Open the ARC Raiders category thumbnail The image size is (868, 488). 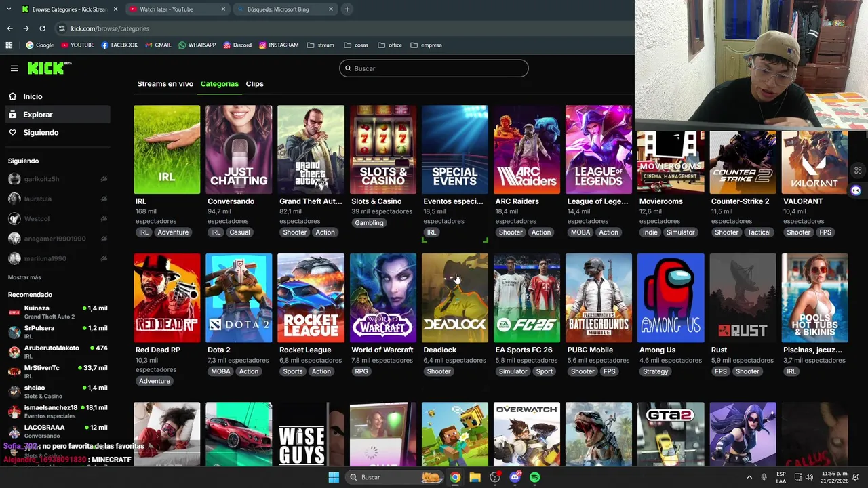point(527,149)
